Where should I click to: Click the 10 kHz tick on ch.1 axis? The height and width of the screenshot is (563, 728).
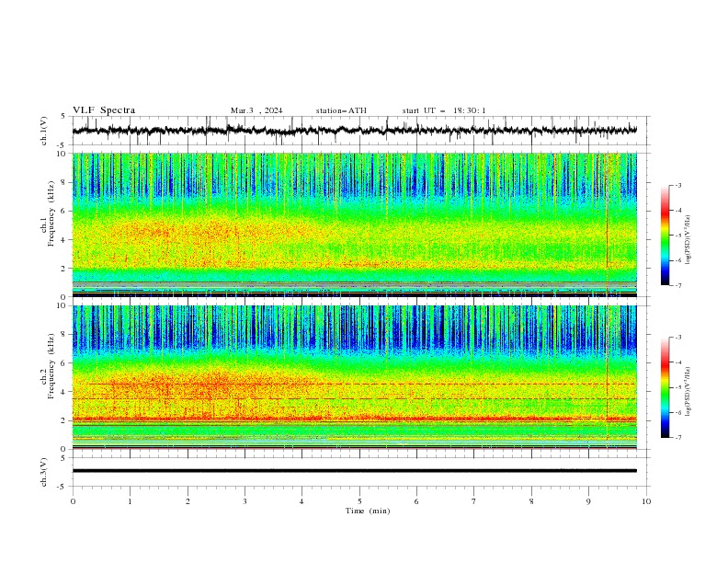[62, 154]
